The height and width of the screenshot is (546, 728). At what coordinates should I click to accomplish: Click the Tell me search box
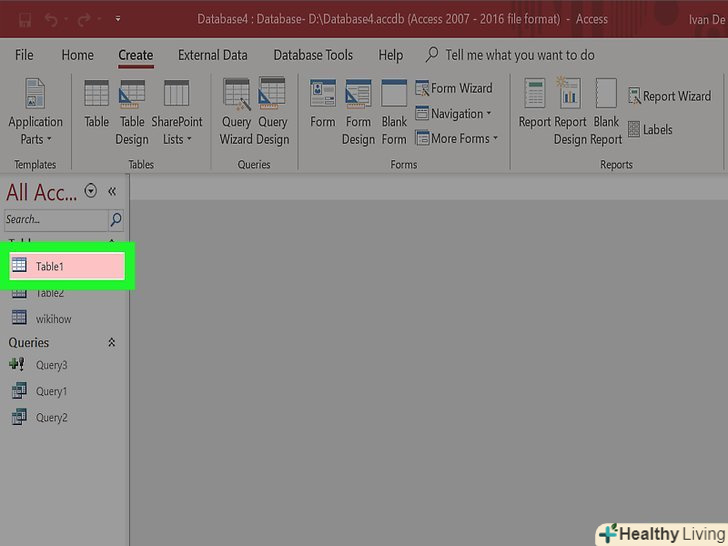511,55
